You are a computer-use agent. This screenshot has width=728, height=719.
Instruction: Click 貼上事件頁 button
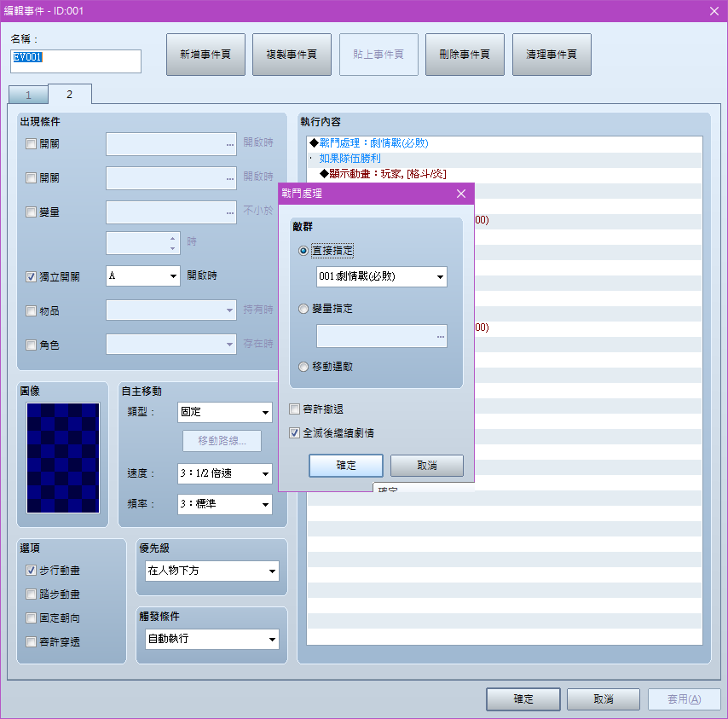[x=378, y=55]
